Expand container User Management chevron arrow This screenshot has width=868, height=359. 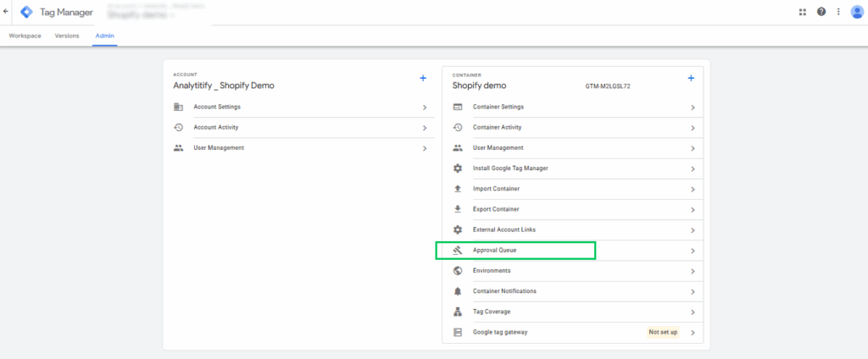(x=693, y=148)
